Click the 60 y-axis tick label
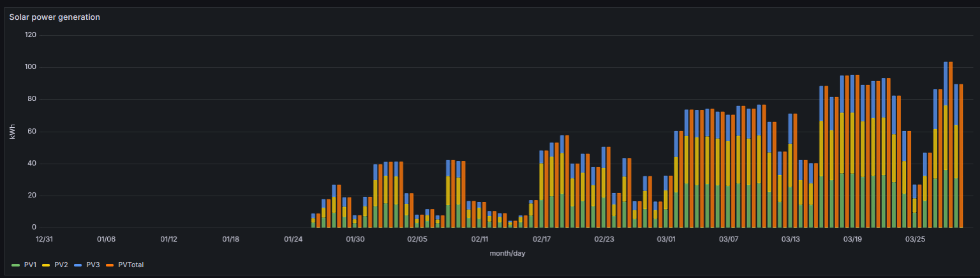 click(33, 132)
